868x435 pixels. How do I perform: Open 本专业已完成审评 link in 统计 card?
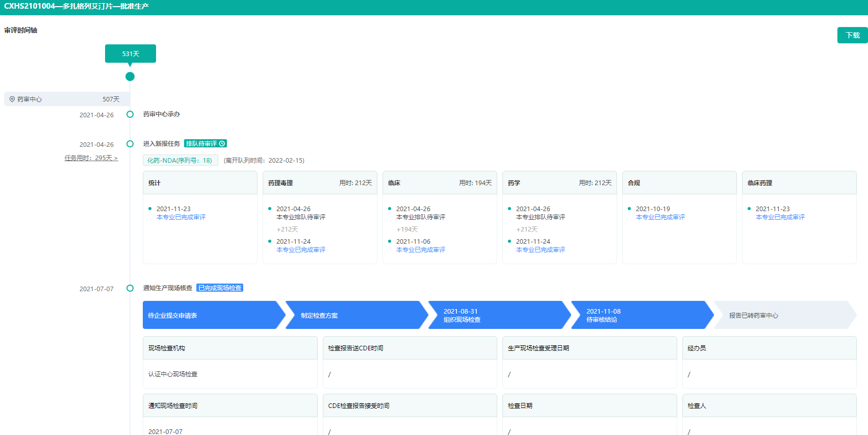tap(181, 217)
